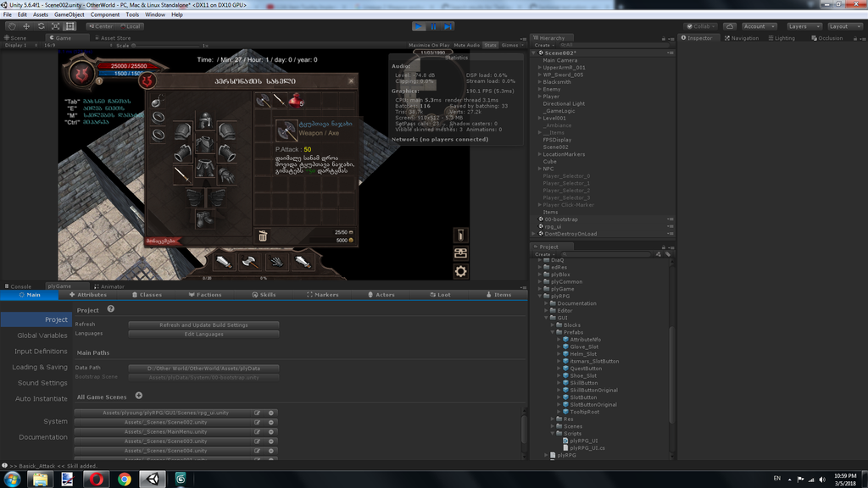Expand the Player object in Hierarchy

tap(540, 97)
